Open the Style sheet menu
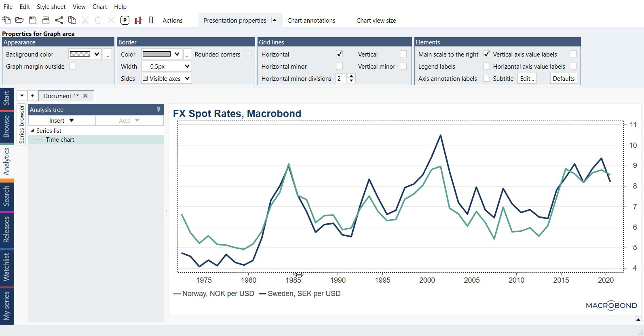 pyautogui.click(x=51, y=7)
